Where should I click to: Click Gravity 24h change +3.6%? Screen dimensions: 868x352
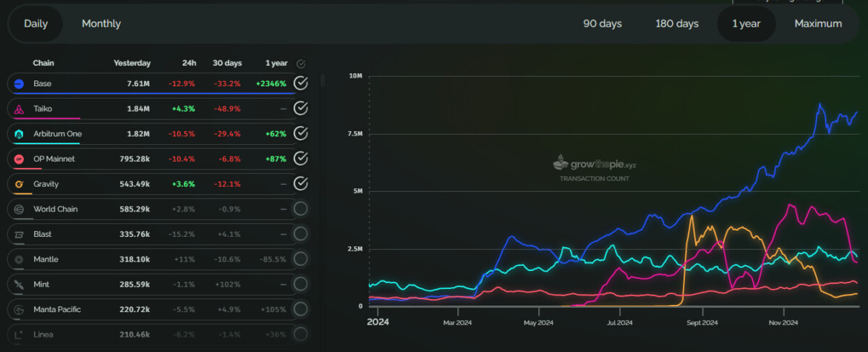coord(183,184)
